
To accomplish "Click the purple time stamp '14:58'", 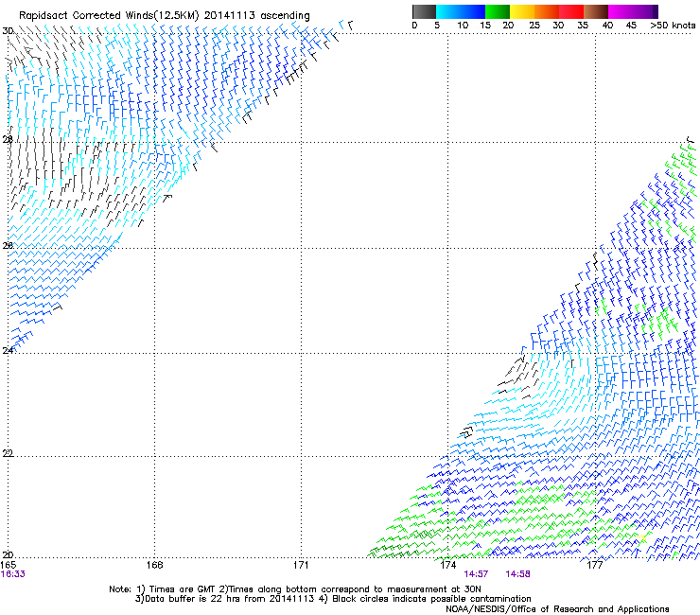I will tap(517, 574).
